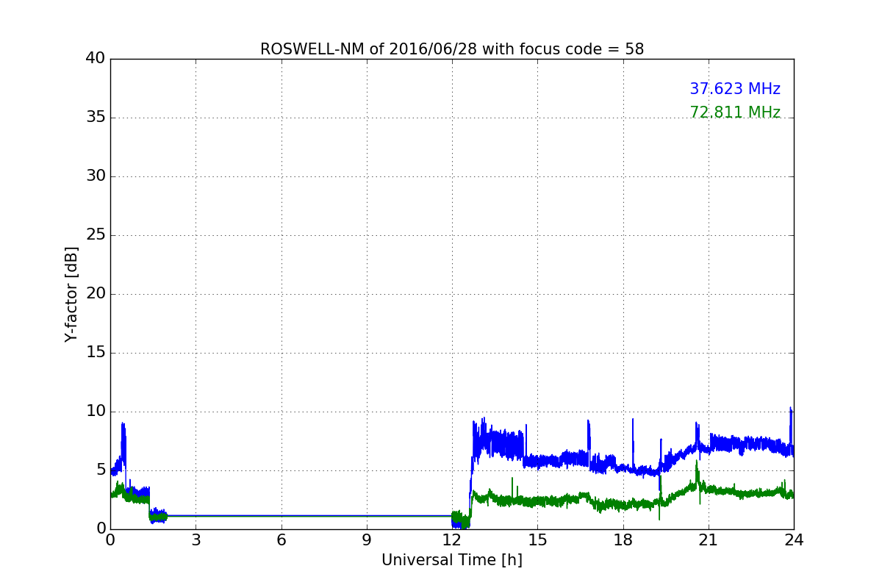882x588 pixels.
Task: Select the green 72.811 MHz legend label
Action: pyautogui.click(x=735, y=112)
